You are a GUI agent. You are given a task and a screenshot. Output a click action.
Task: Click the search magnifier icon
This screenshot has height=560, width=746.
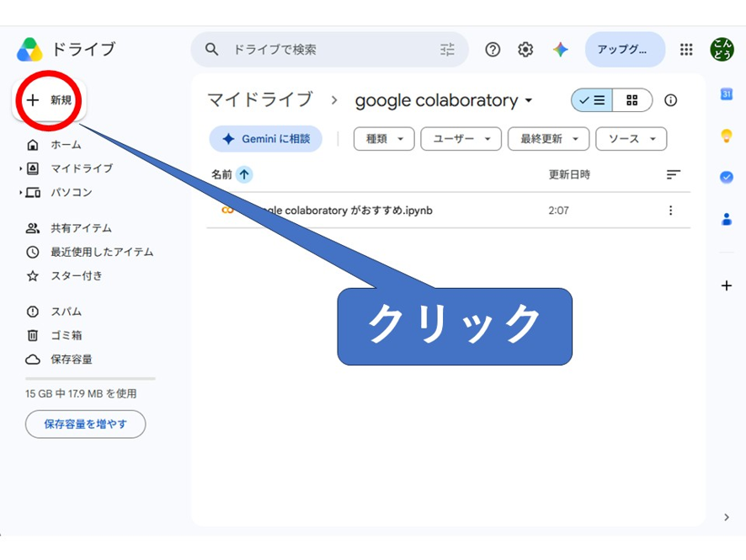pos(211,49)
